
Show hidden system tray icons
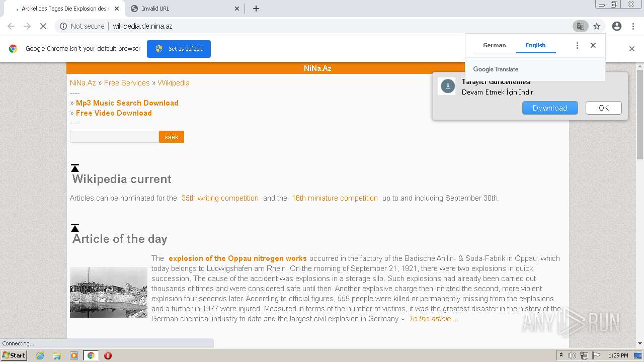[561, 355]
